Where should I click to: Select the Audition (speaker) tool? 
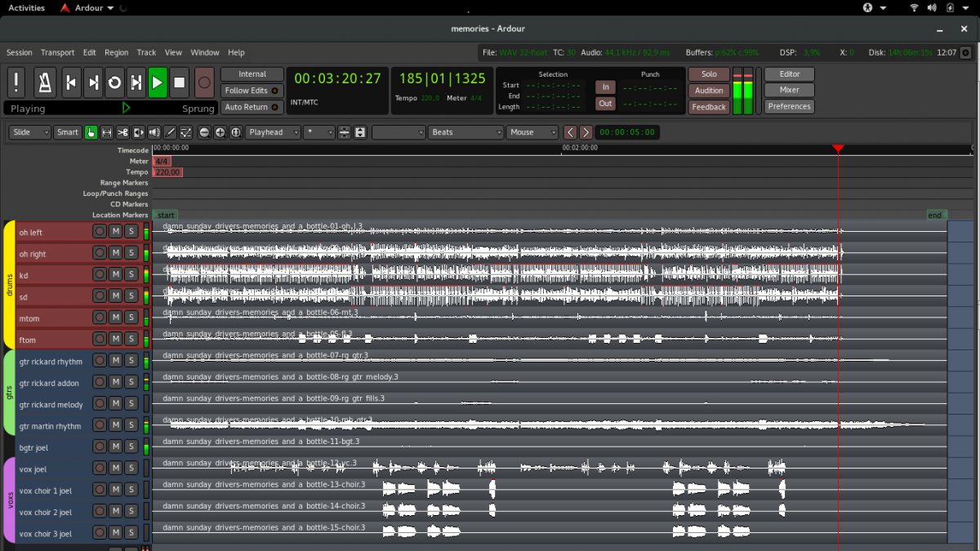pyautogui.click(x=154, y=132)
